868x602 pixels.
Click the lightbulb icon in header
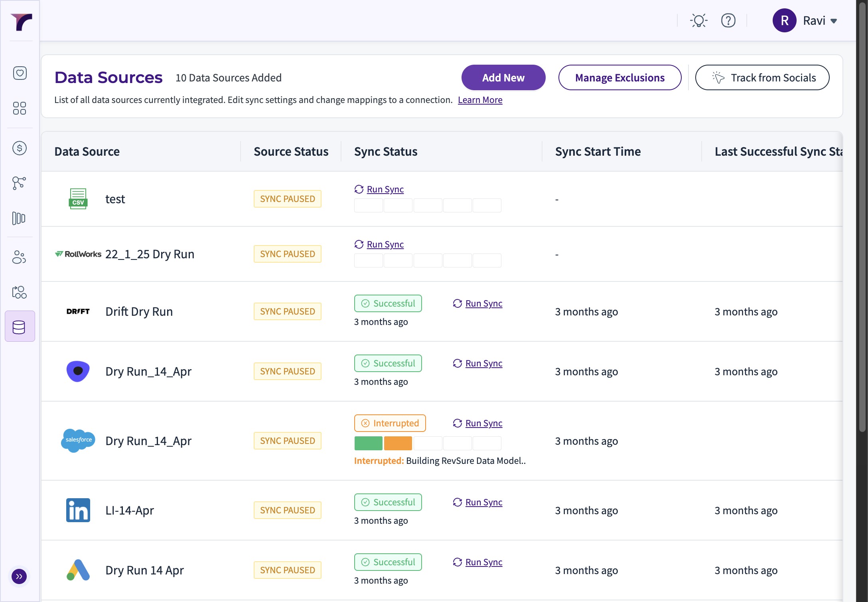pos(698,20)
